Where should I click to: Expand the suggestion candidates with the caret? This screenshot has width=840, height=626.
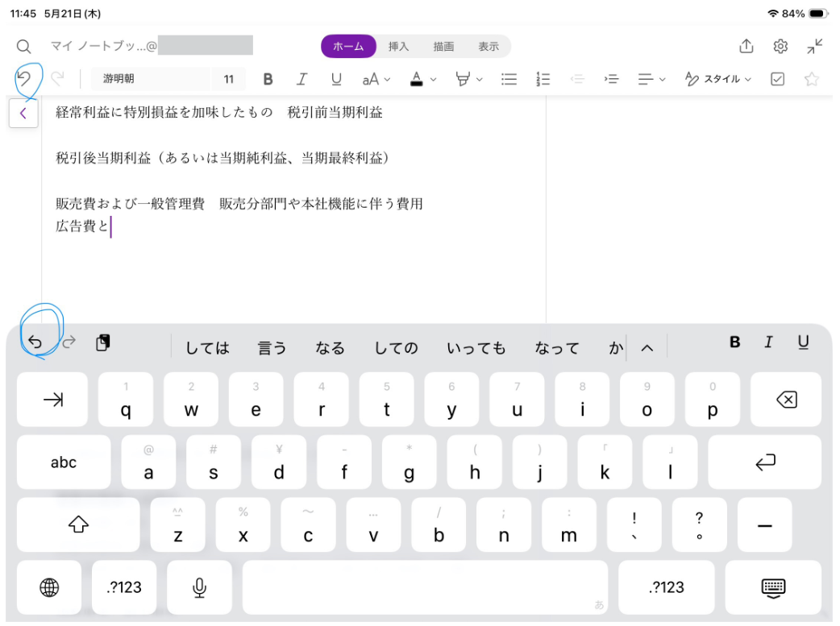647,348
